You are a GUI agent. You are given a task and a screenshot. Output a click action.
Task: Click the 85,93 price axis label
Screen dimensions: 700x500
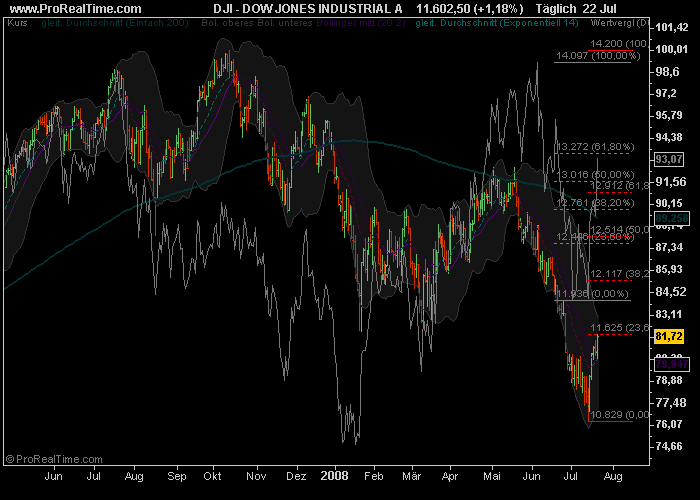click(x=668, y=270)
